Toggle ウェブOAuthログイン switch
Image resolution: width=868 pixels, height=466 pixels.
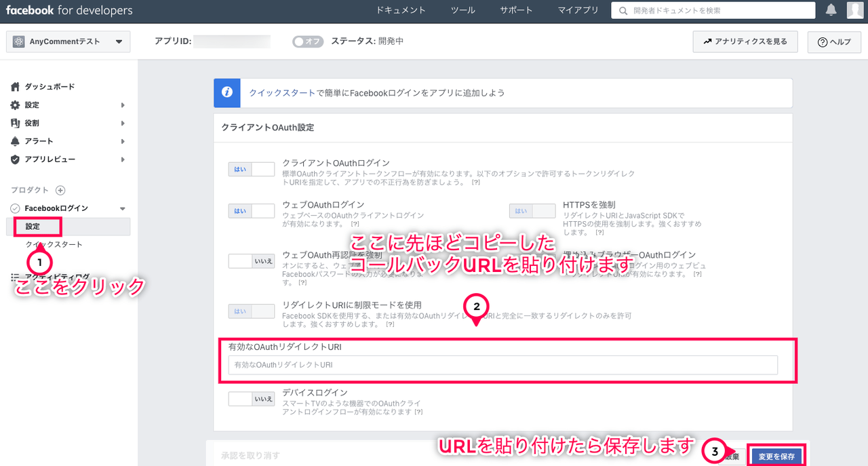pyautogui.click(x=251, y=211)
